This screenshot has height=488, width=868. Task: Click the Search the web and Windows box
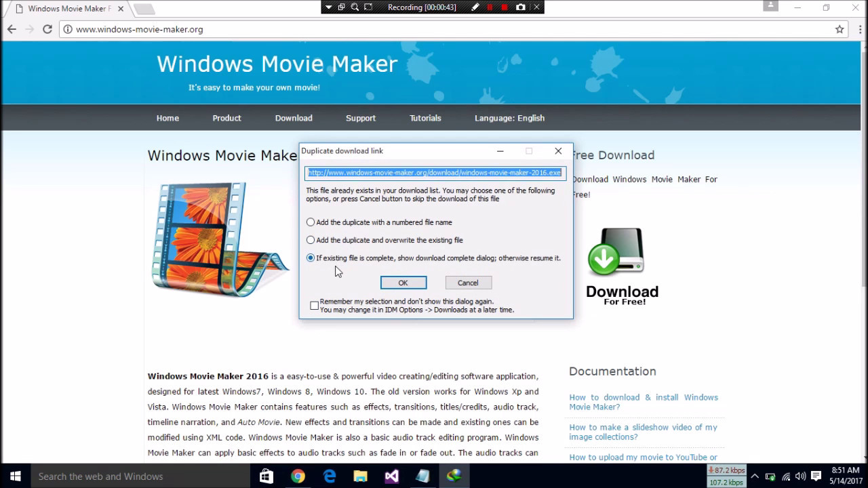tap(140, 476)
